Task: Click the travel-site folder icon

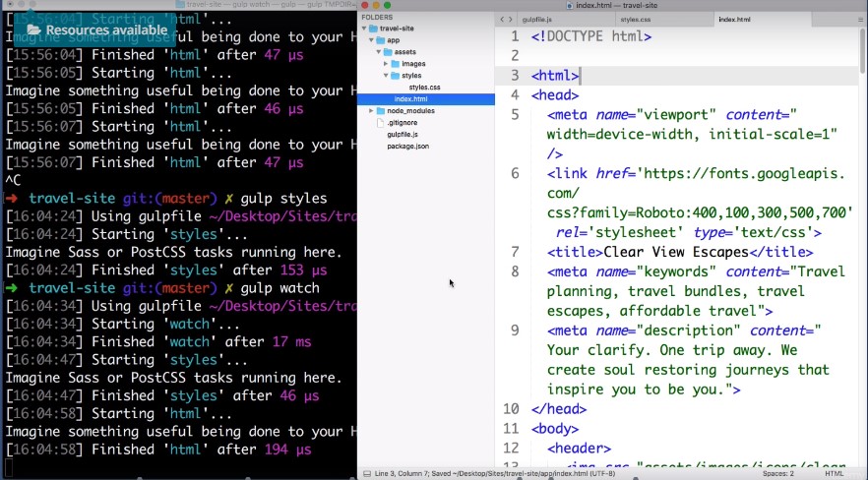Action: [x=373, y=29]
